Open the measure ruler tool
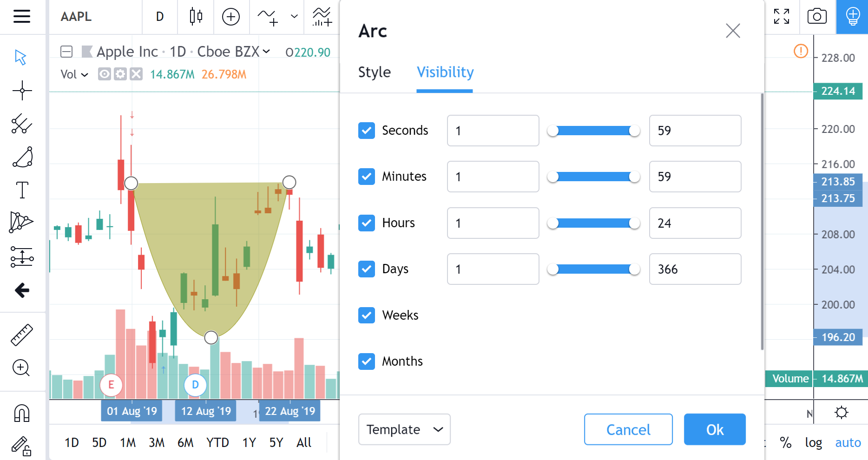 (21, 335)
